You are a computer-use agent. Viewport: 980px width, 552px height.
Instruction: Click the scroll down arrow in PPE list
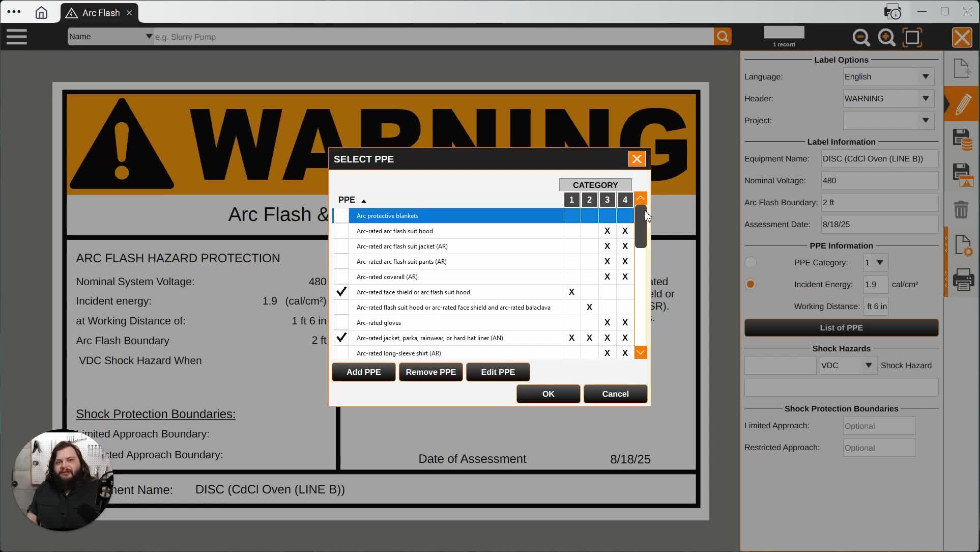click(x=641, y=352)
